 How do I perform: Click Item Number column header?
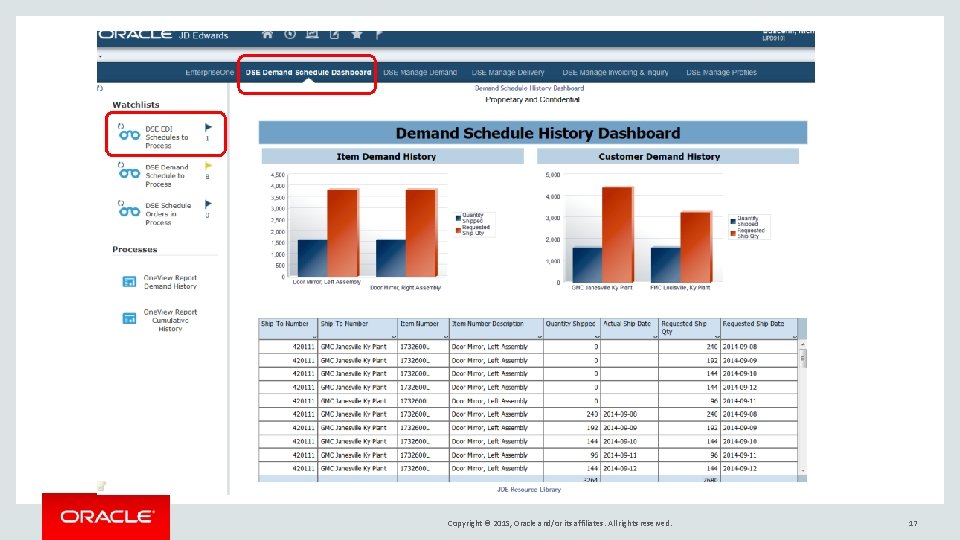tap(423, 328)
